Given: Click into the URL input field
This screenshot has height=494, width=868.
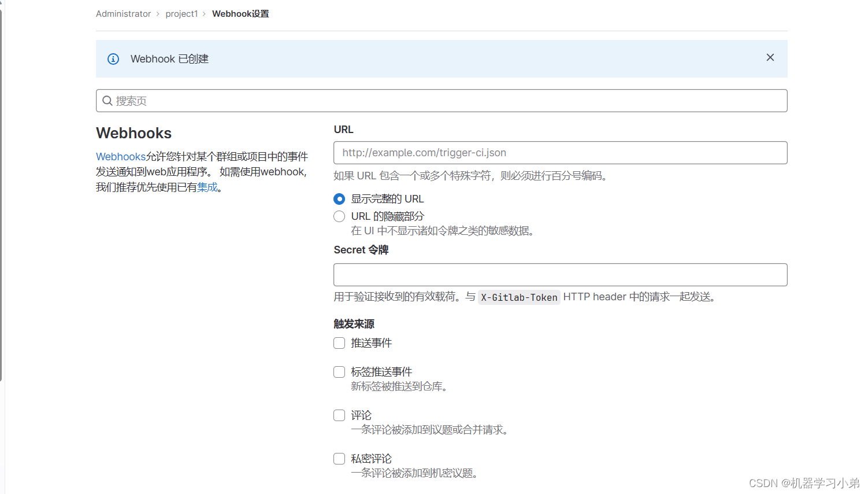Looking at the screenshot, I should 560,153.
